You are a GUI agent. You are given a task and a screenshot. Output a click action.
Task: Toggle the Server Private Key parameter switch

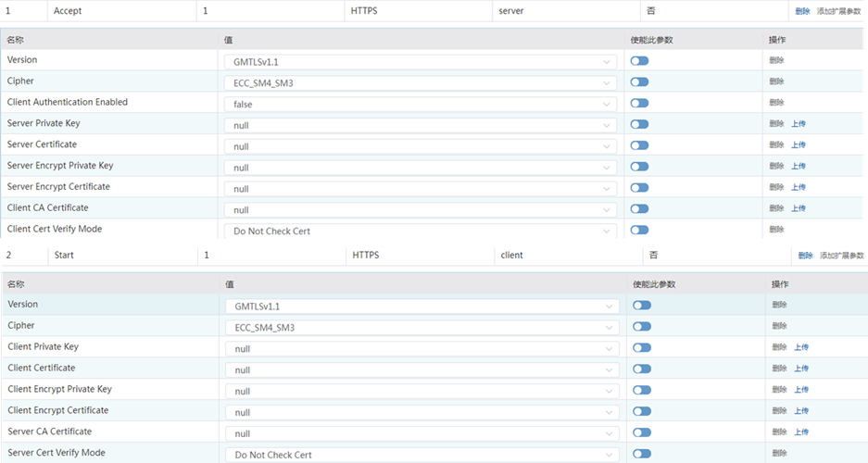pos(639,124)
